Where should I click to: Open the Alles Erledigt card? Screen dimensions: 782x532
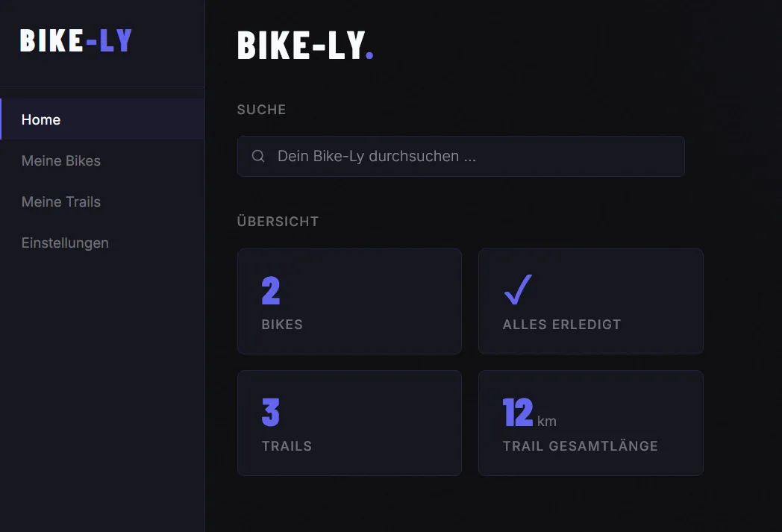point(590,301)
